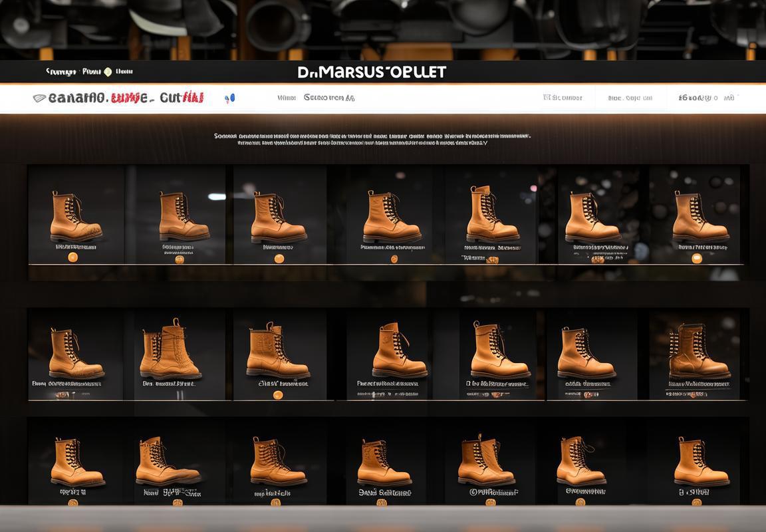Open the first boot in the bottom row
766x532 pixels.
click(x=77, y=462)
